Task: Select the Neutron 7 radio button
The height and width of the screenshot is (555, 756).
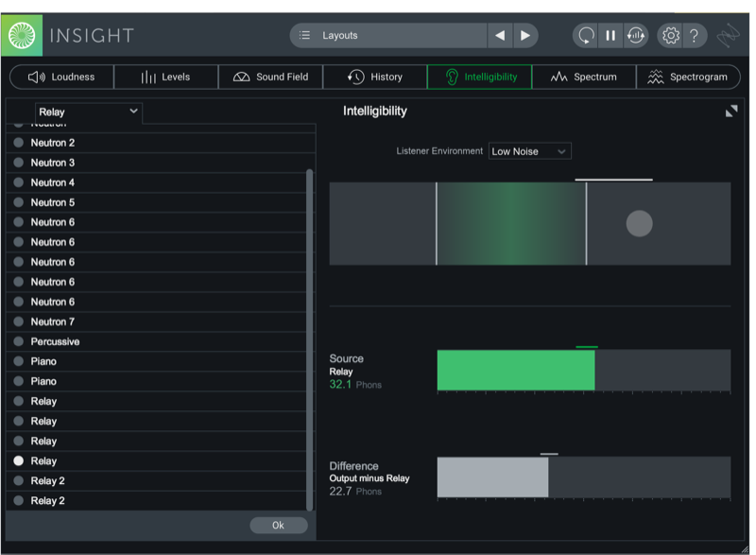Action: tap(18, 321)
